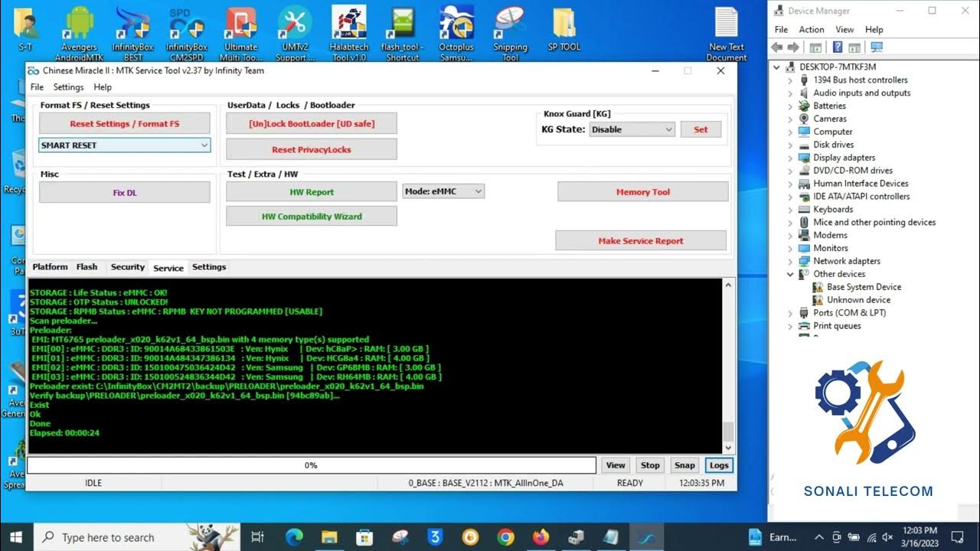The height and width of the screenshot is (551, 980).
Task: Switch to the Platform tab
Action: pyautogui.click(x=50, y=267)
